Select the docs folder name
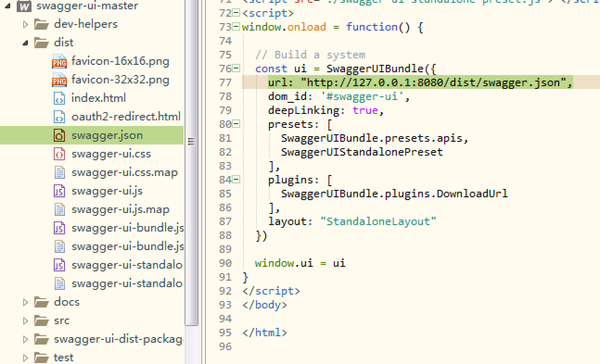Viewport: 600px width, 364px height. pos(67,302)
